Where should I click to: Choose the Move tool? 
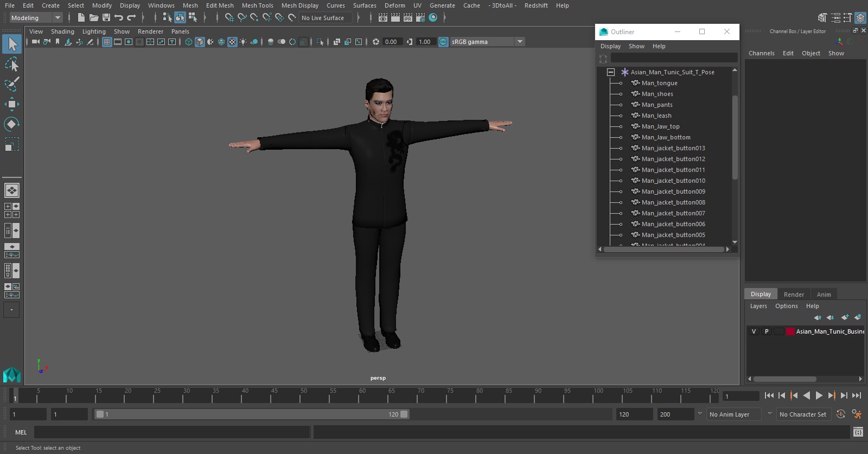point(12,104)
